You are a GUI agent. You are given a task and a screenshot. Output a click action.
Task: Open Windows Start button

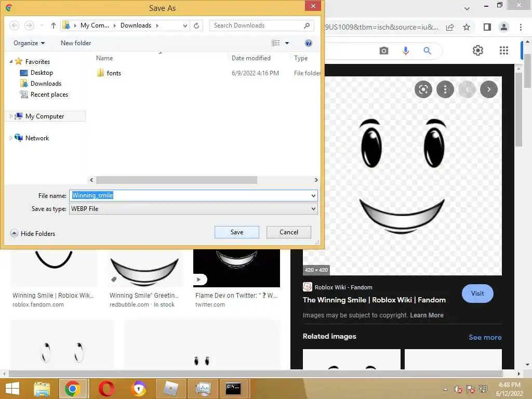tap(12, 389)
